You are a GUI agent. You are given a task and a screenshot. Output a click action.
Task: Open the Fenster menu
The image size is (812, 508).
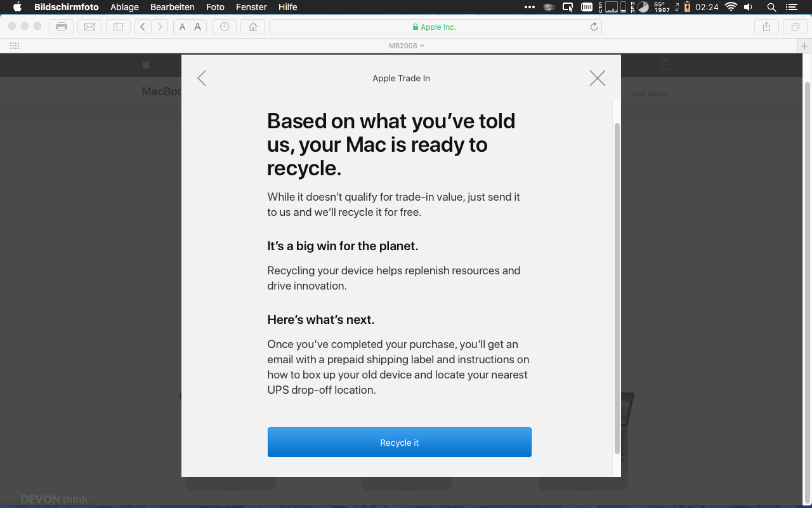pos(251,7)
